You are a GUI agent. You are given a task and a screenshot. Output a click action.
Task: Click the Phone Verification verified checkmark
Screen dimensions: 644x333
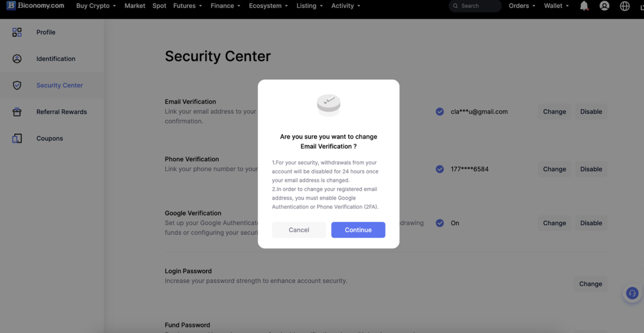click(x=440, y=169)
